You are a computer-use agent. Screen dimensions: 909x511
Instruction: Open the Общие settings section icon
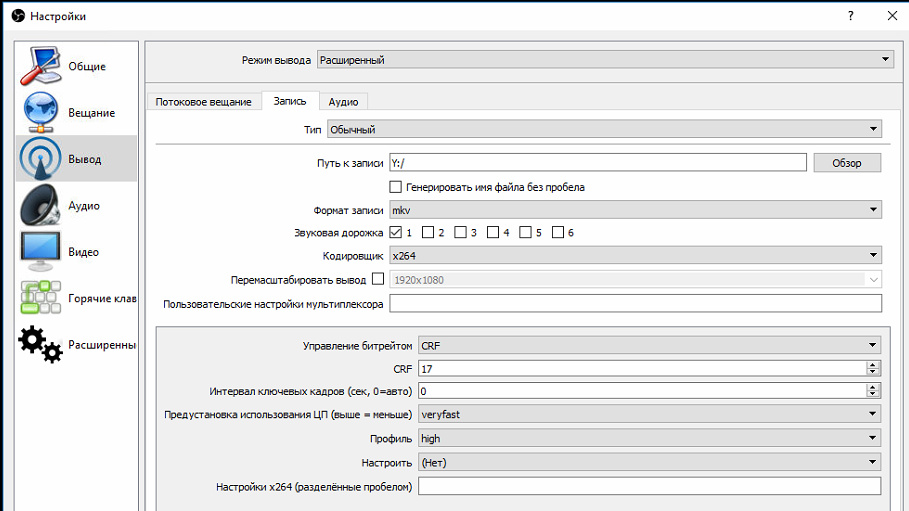click(41, 66)
